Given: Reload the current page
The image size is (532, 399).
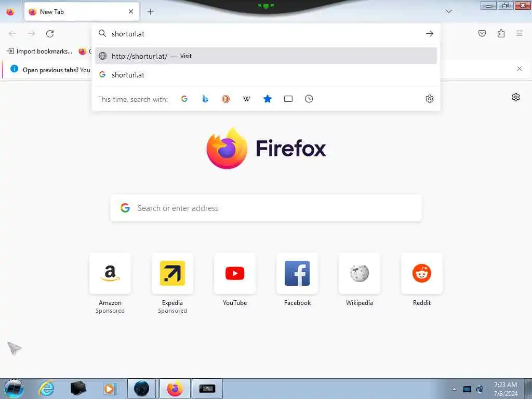Looking at the screenshot, I should 50,34.
